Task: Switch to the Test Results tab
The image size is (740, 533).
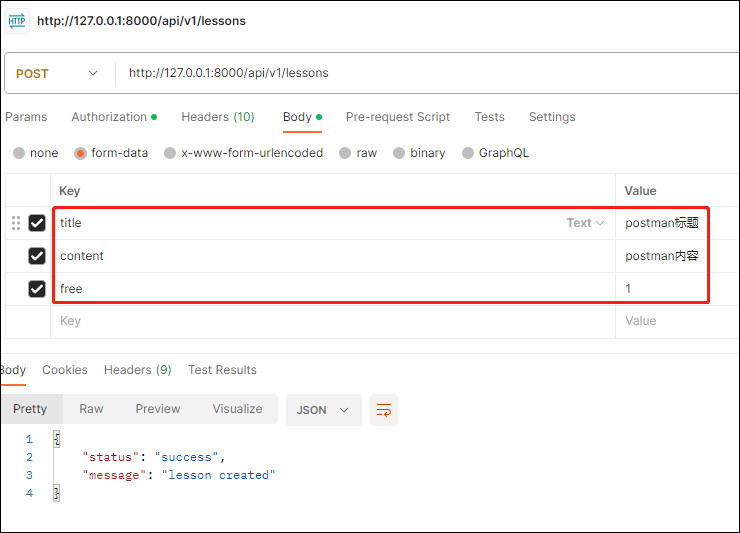Action: coord(222,370)
